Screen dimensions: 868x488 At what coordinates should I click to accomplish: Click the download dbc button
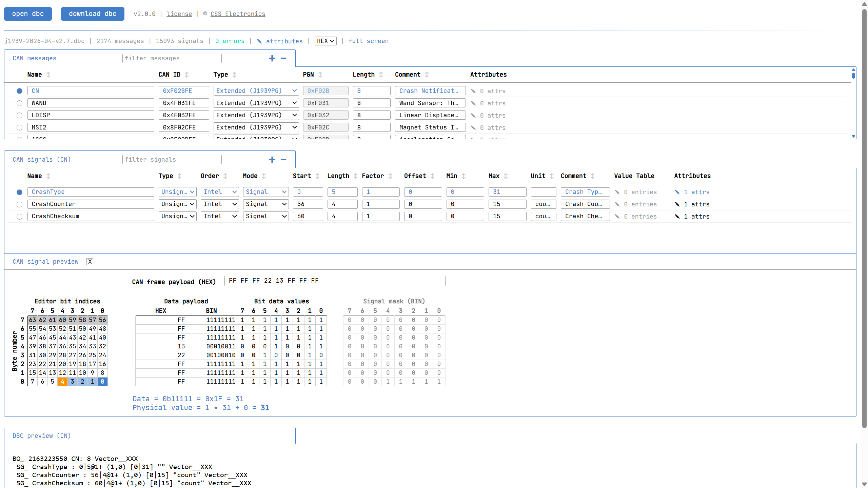tap(93, 14)
